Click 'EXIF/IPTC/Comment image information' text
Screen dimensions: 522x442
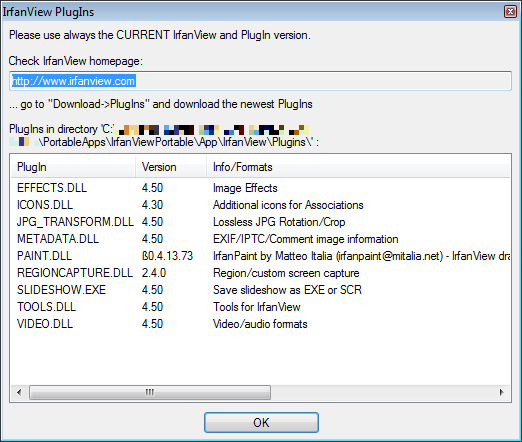point(306,239)
